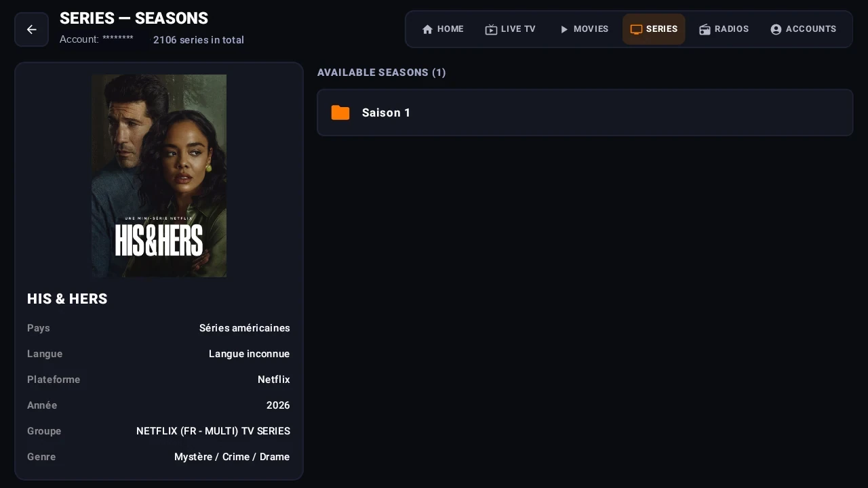Go back with the arrow button
The height and width of the screenshot is (488, 868).
point(31,29)
